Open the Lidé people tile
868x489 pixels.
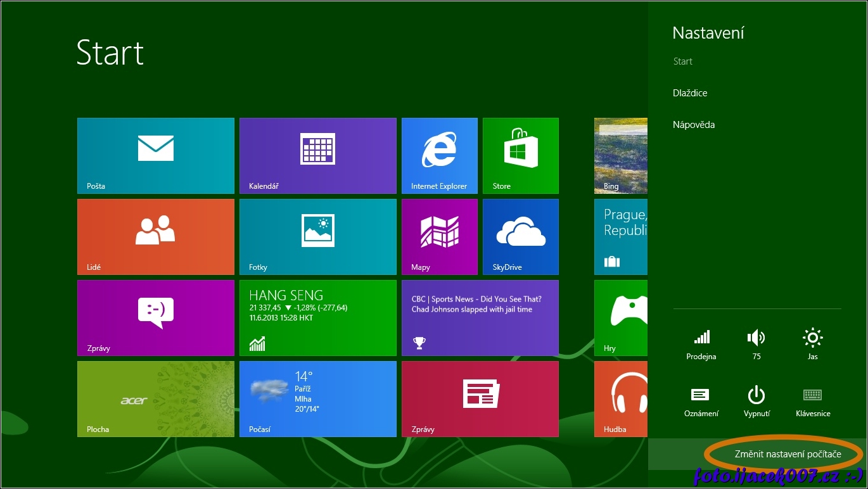pyautogui.click(x=155, y=236)
